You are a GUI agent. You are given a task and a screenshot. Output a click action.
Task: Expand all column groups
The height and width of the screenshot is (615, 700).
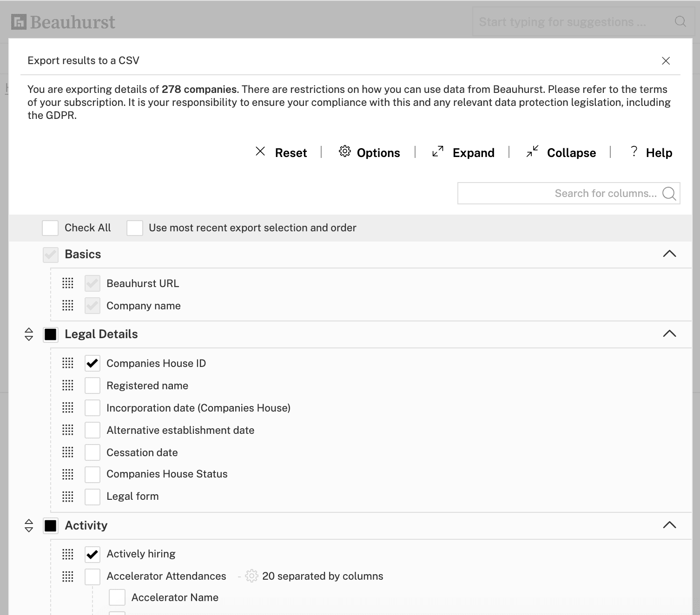474,153
